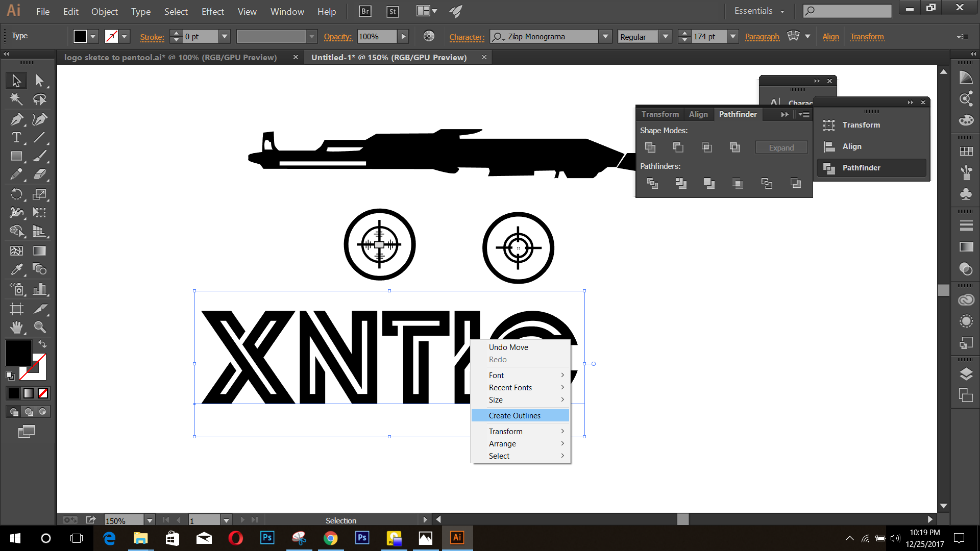Open the Effect menu
The width and height of the screenshot is (980, 551).
213,11
